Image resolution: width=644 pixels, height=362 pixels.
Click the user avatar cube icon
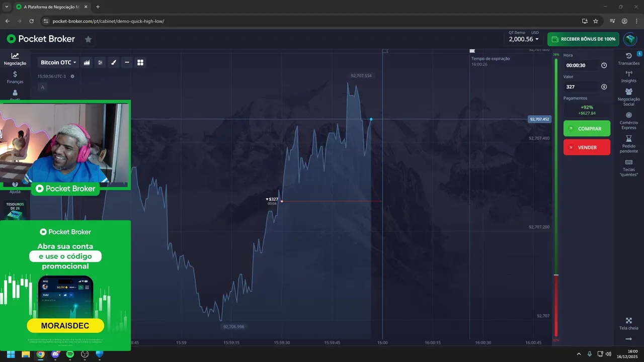[630, 39]
